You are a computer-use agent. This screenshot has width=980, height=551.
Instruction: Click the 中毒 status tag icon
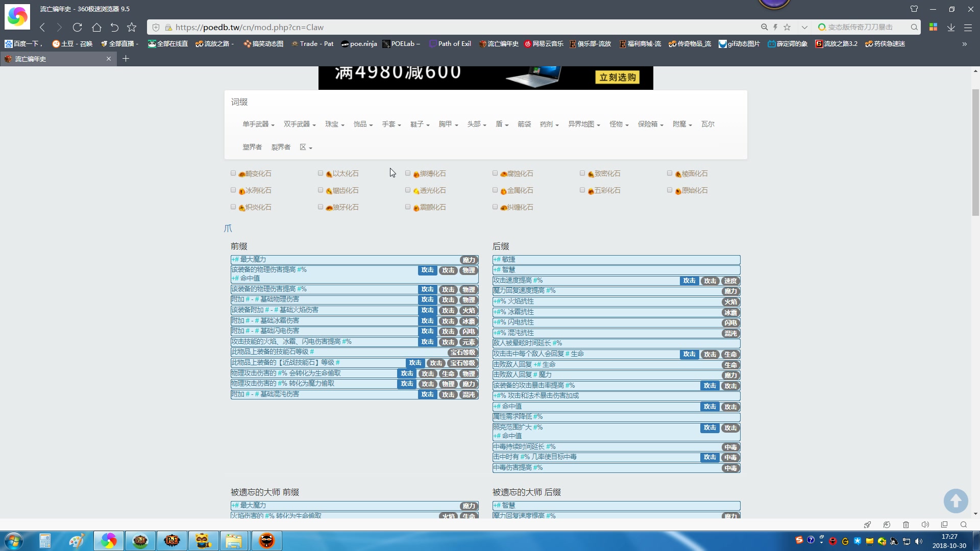tap(729, 447)
